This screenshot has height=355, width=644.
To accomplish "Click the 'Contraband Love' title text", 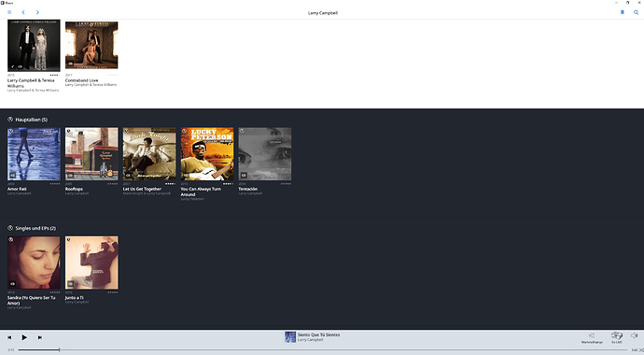I will 82,80.
